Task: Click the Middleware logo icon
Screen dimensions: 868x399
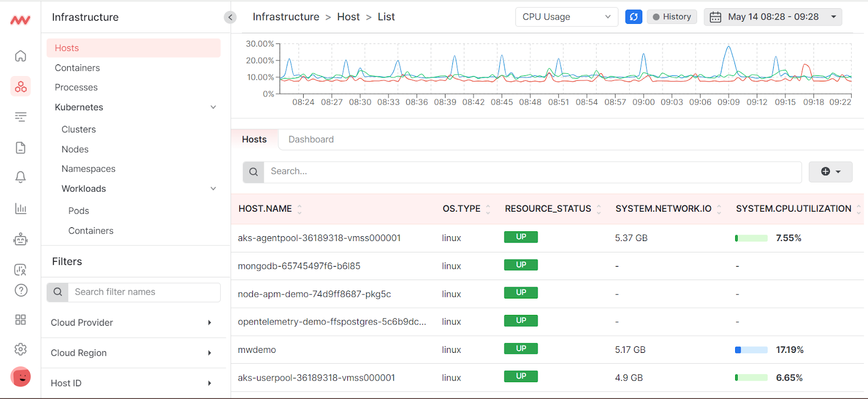Action: [21, 20]
